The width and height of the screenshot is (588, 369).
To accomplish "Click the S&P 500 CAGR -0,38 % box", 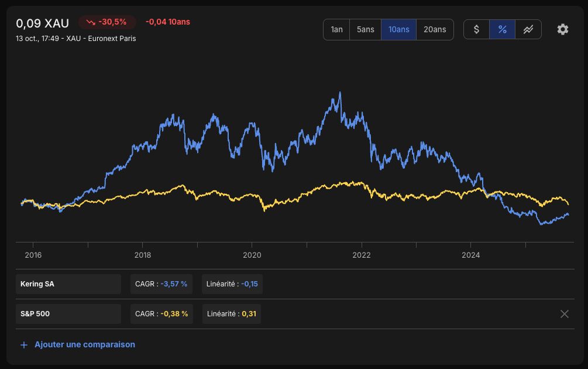I will click(161, 314).
